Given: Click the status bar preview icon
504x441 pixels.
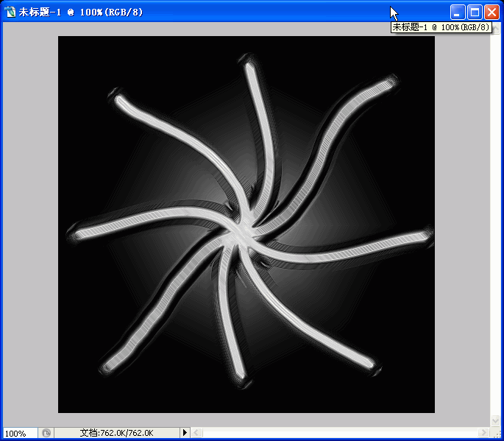Looking at the screenshot, I should pos(46,433).
